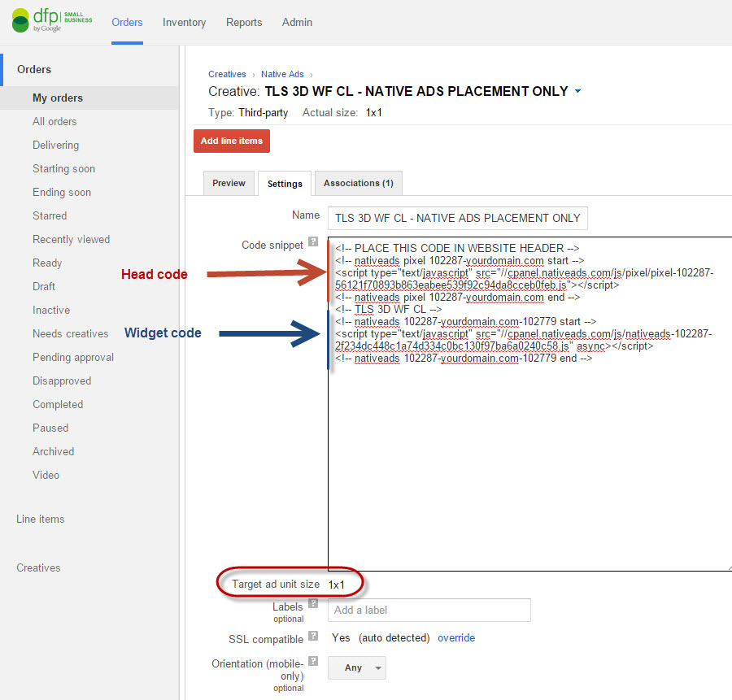Viewport: 732px width, 700px height.
Task: Show Pending approval orders
Action: (73, 358)
